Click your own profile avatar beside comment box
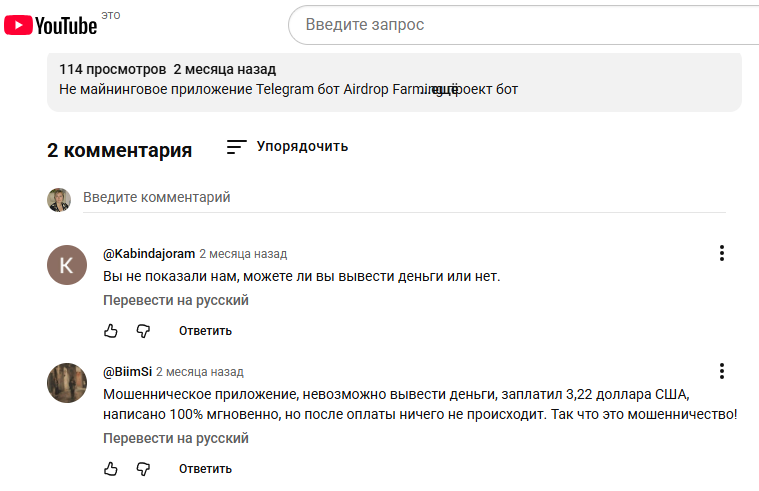Screen dimensions: 759x491 (59, 199)
